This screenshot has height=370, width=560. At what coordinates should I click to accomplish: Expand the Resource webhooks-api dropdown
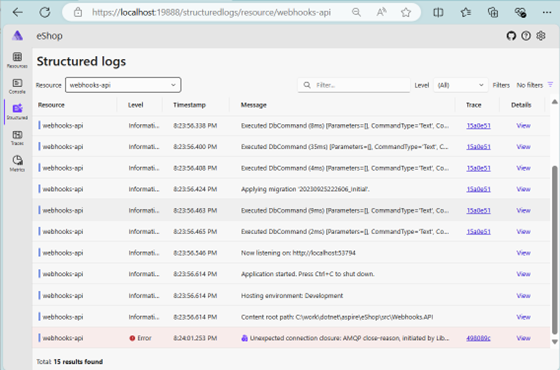[x=123, y=85]
